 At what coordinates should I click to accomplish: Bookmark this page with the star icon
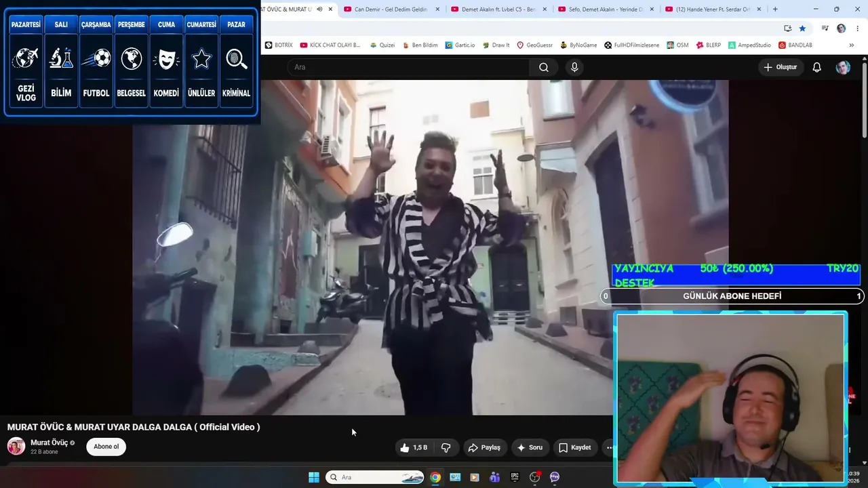tap(802, 28)
